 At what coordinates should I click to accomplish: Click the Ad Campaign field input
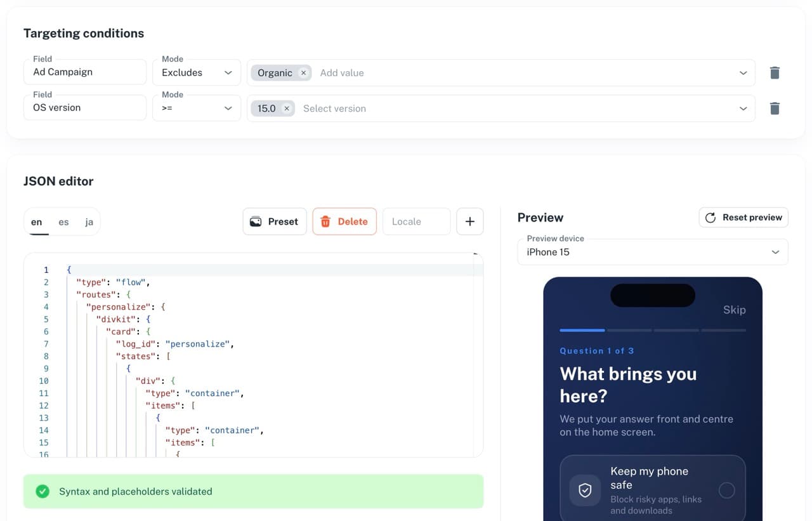point(85,72)
